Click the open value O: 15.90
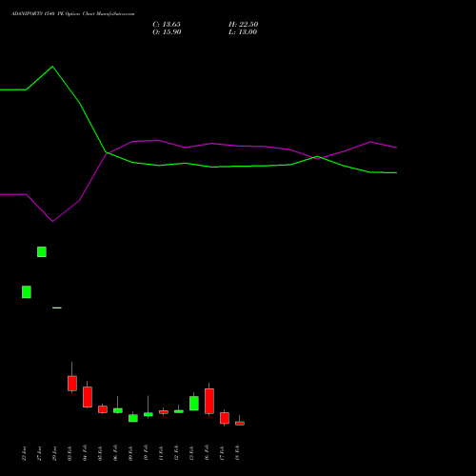The image size is (476, 476). (x=167, y=32)
